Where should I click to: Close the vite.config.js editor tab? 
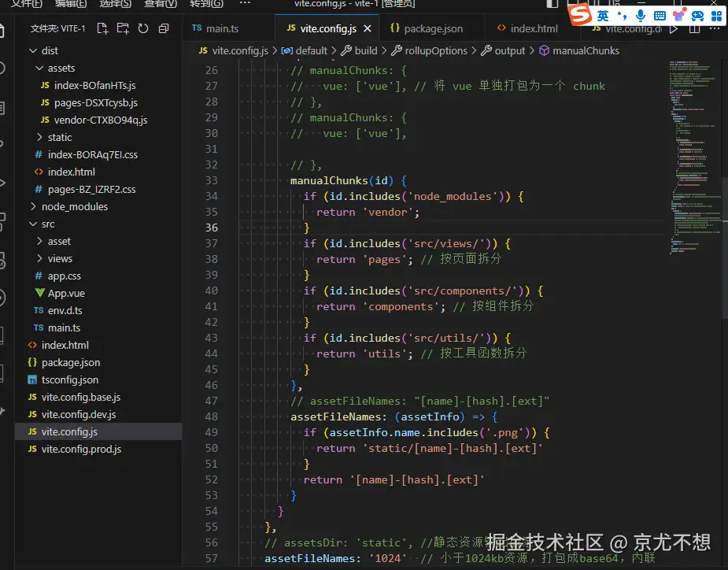click(368, 28)
